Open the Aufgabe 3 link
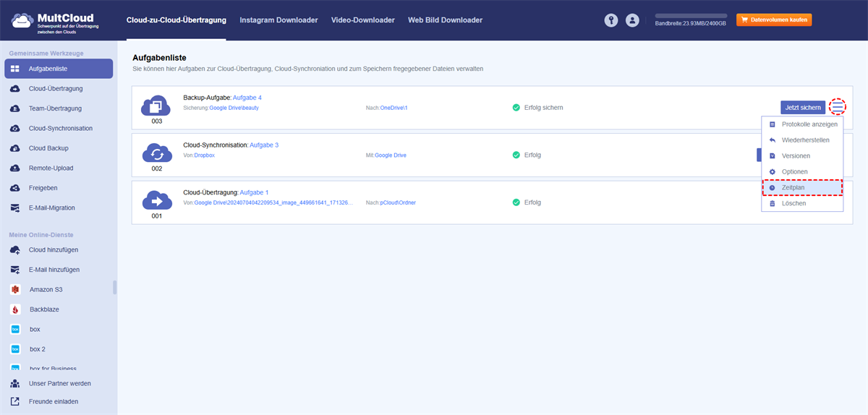Image resolution: width=868 pixels, height=415 pixels. point(264,145)
